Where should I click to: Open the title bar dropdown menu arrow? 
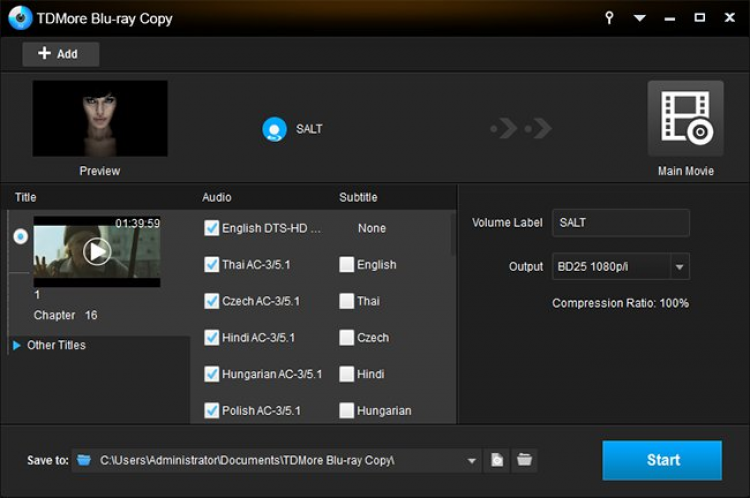(640, 18)
